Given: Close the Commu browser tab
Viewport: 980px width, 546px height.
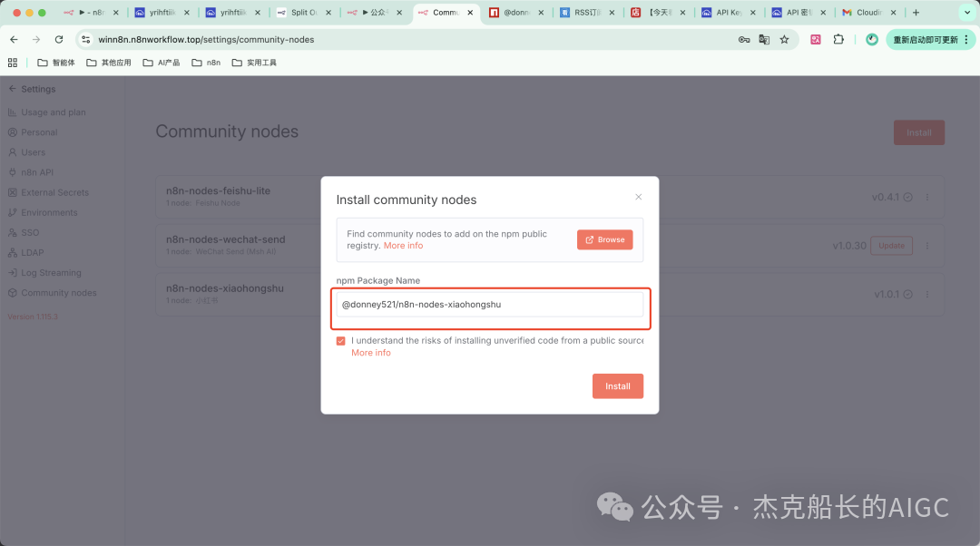Looking at the screenshot, I should tap(470, 13).
